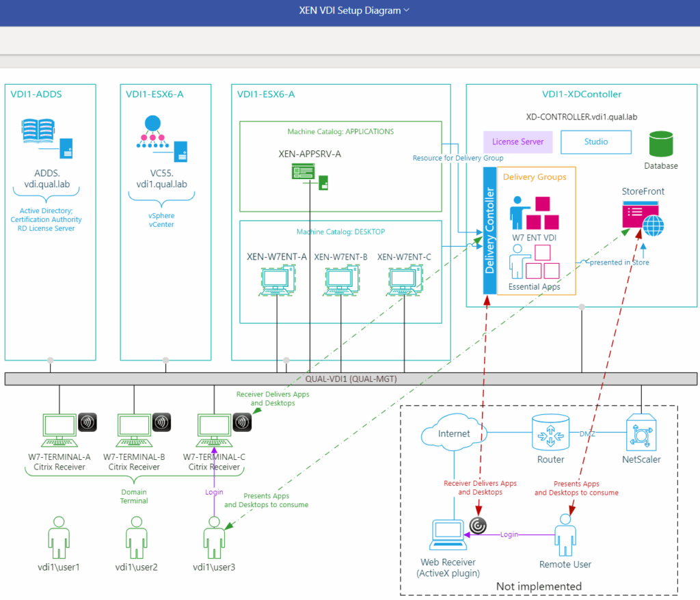Click the swirl badge next to Web Receiver laptop

coord(478,526)
